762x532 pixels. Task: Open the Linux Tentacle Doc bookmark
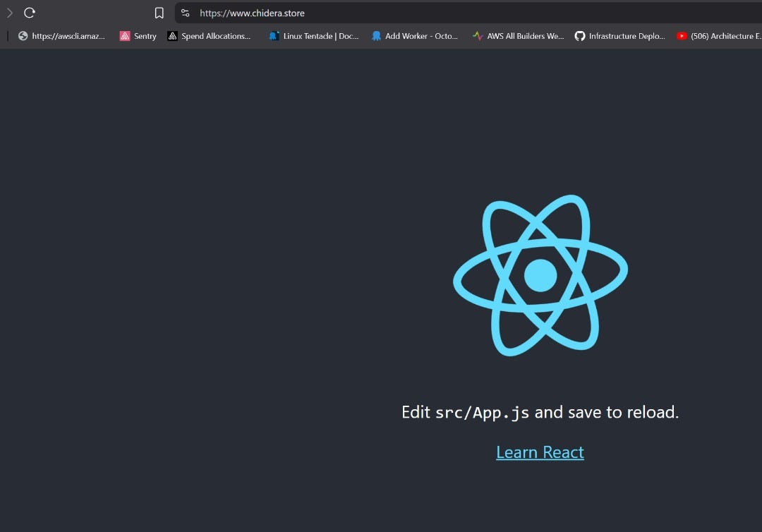pos(315,36)
